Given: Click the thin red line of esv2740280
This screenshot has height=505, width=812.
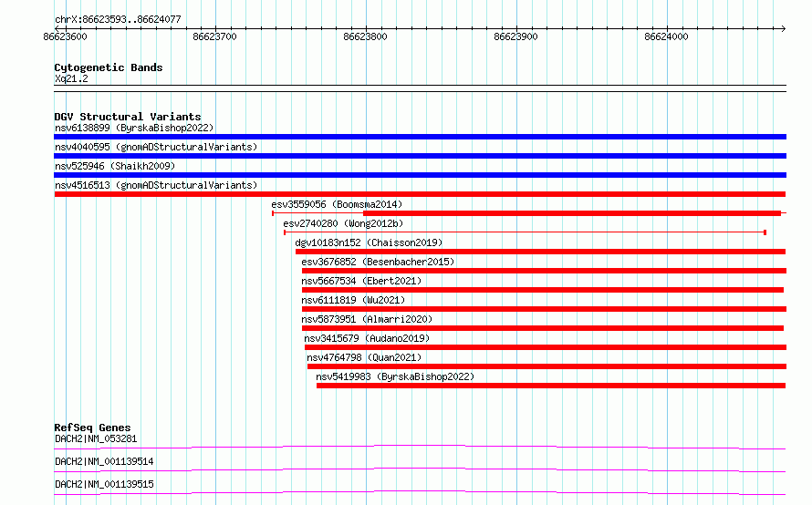Looking at the screenshot, I should (525, 232).
